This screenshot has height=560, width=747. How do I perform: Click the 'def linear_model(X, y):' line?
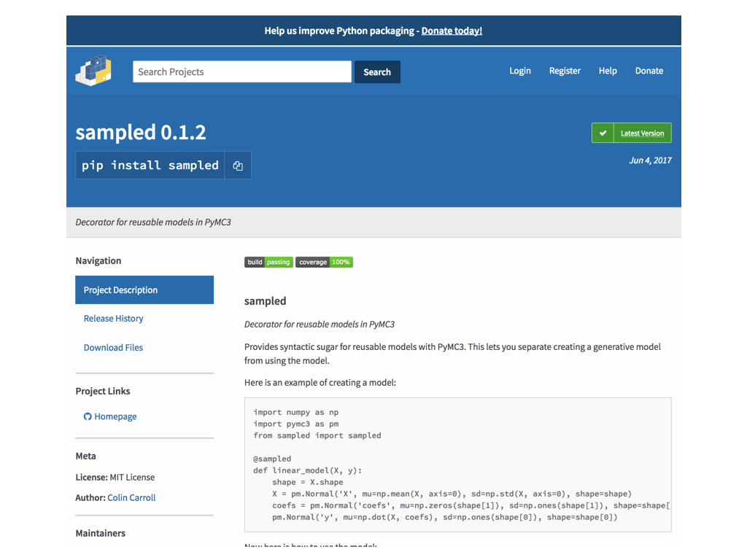coord(308,470)
